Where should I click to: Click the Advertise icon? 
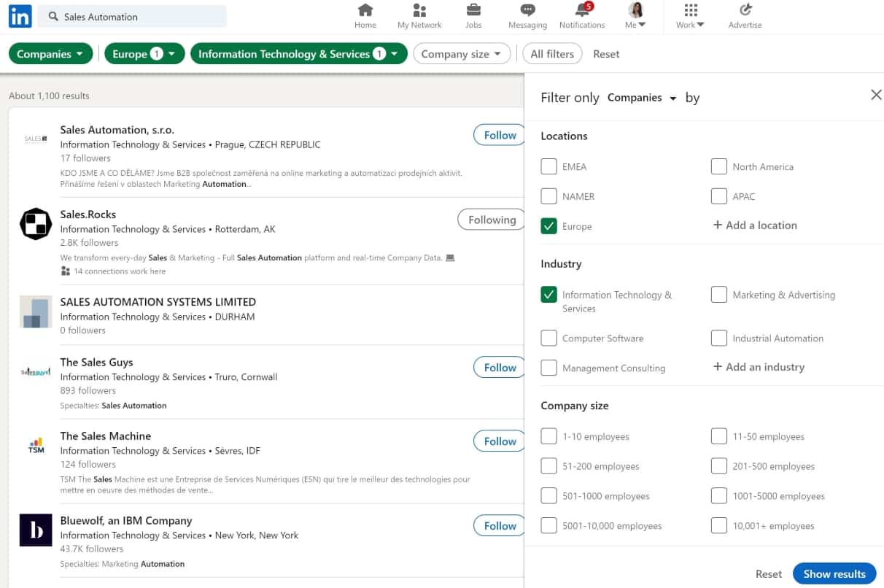[x=745, y=10]
